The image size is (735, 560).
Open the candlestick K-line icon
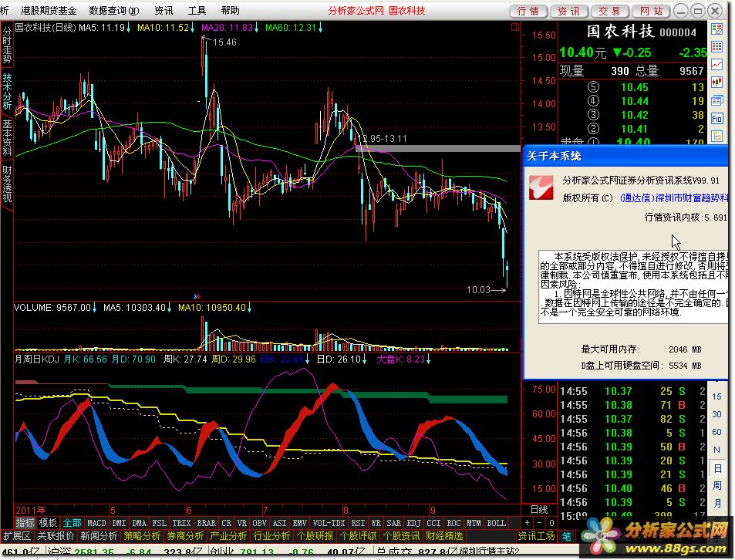point(717,83)
